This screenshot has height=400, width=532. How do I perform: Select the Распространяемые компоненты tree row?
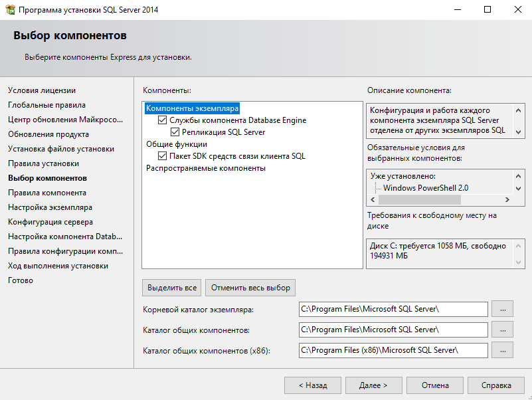point(206,168)
